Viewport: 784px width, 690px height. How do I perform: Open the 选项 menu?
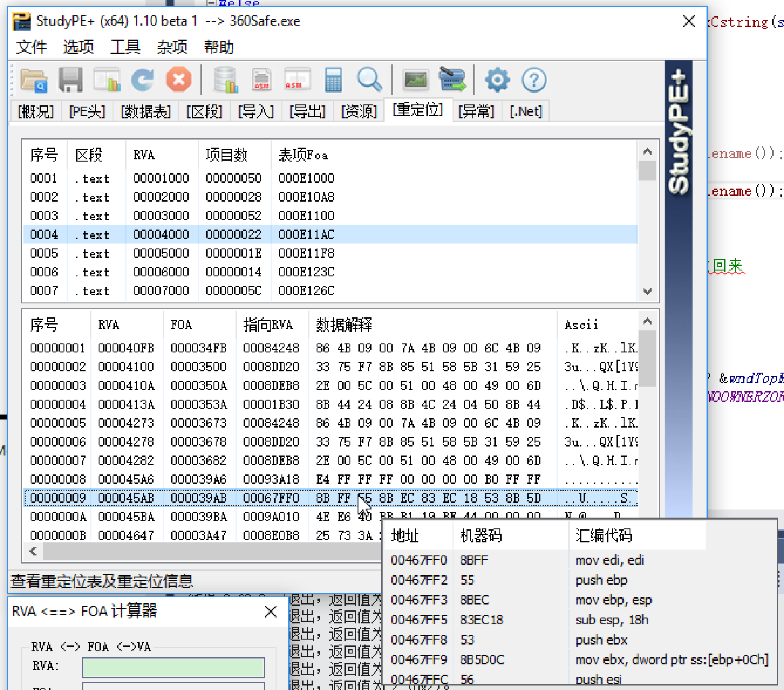click(x=78, y=47)
